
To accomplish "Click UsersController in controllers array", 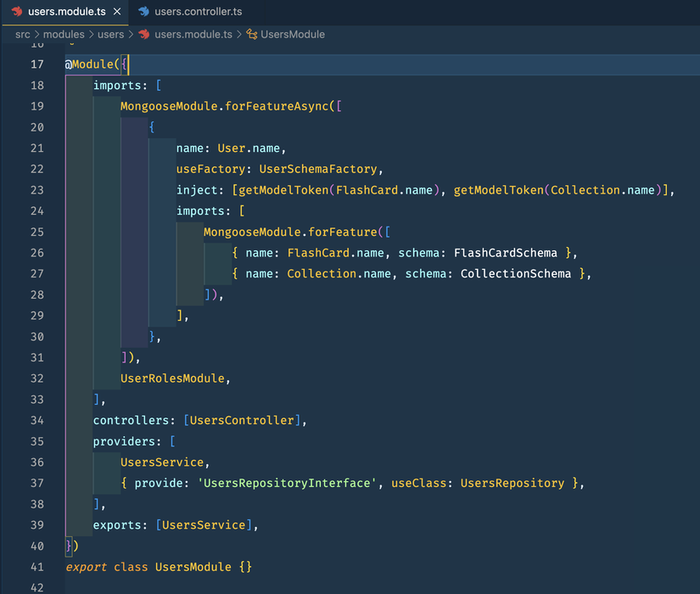I will pyautogui.click(x=242, y=420).
